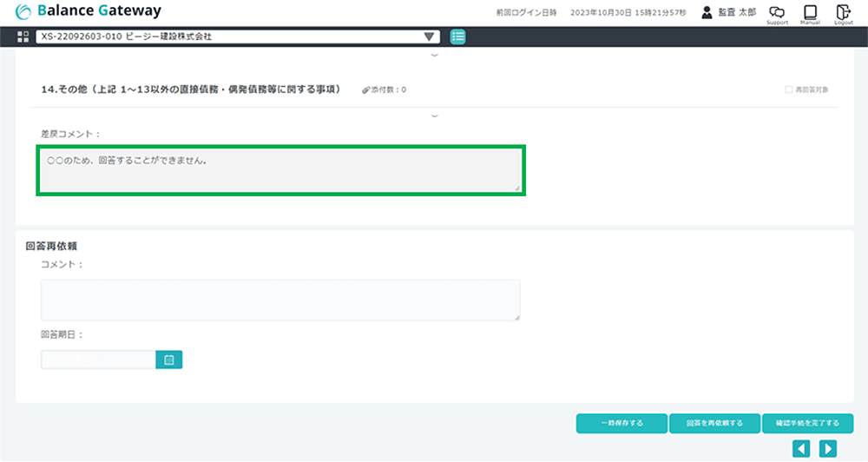Click the Balance Gateway logo
The height and width of the screenshot is (462, 868).
[89, 12]
